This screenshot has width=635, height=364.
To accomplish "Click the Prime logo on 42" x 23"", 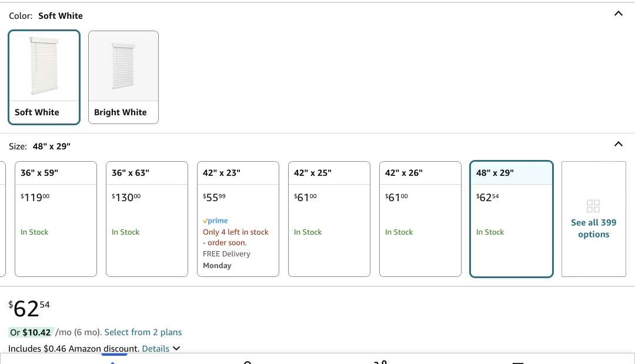I will [215, 221].
